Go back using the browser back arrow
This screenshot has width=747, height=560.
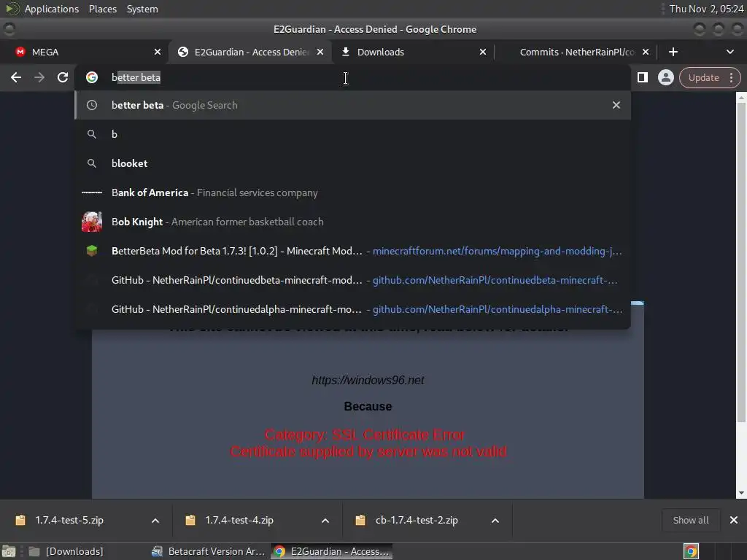coord(16,77)
